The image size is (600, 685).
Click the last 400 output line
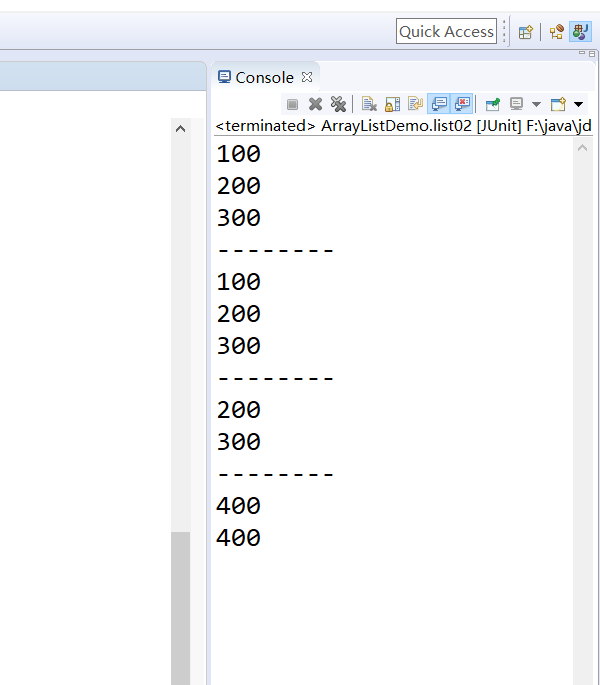[239, 538]
